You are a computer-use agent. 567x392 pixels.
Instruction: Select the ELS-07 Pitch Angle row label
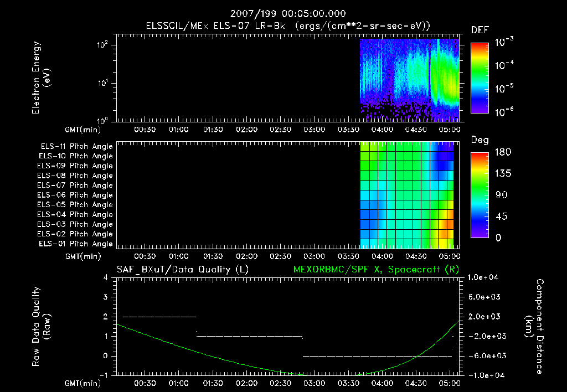click(75, 185)
